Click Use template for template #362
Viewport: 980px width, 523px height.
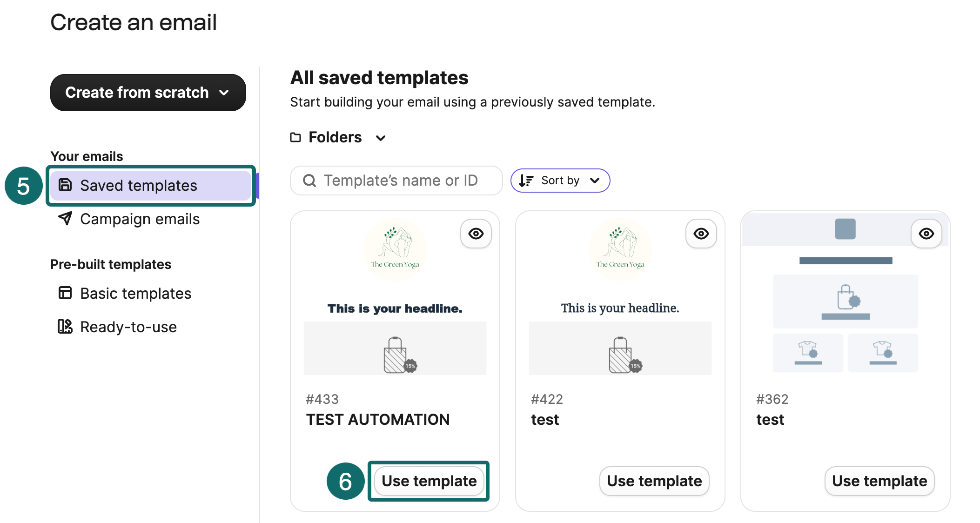point(879,481)
